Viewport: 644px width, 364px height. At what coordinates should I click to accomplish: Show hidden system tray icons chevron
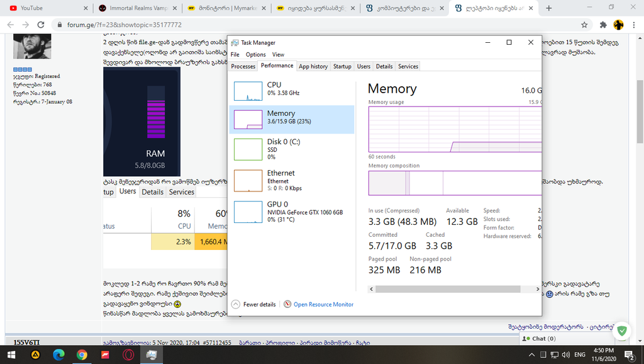tap(531, 355)
